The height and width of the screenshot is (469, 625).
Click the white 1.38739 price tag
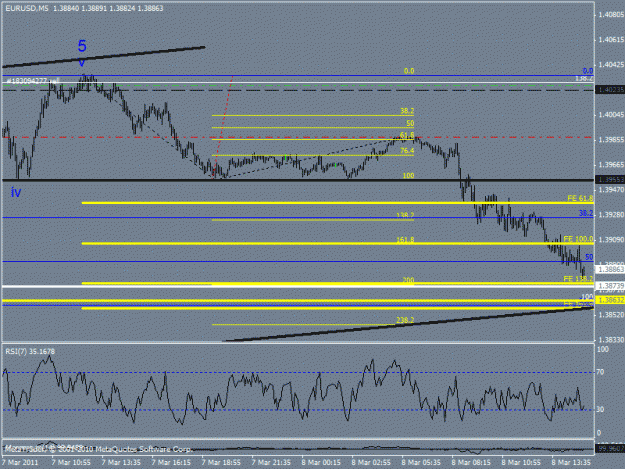pyautogui.click(x=610, y=286)
